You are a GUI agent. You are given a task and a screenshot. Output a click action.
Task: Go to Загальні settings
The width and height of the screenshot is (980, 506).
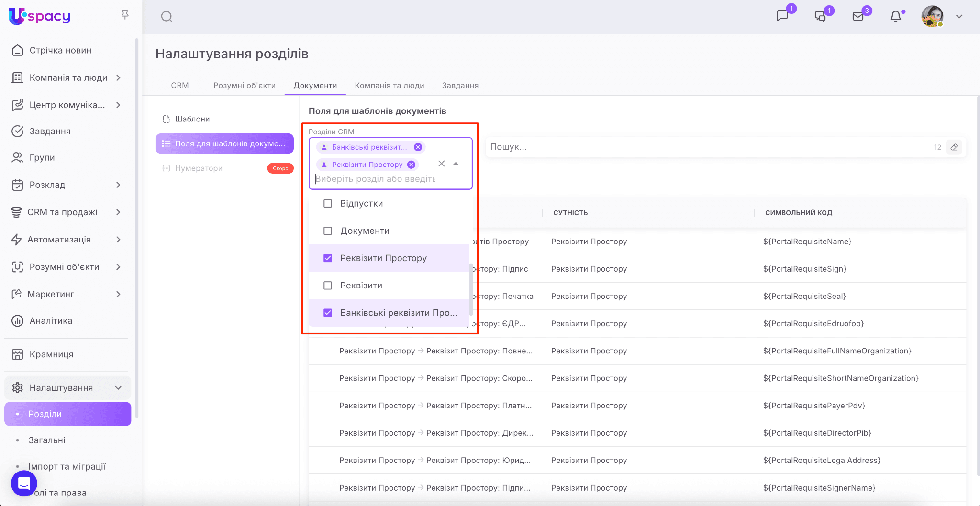tap(47, 440)
